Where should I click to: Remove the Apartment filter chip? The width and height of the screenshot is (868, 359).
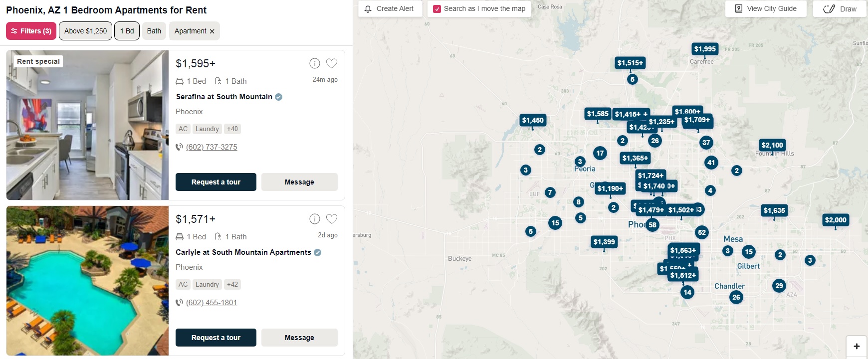pos(212,31)
